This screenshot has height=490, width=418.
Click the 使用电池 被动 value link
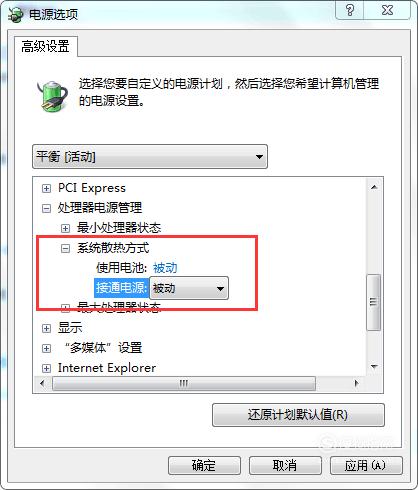(x=165, y=268)
